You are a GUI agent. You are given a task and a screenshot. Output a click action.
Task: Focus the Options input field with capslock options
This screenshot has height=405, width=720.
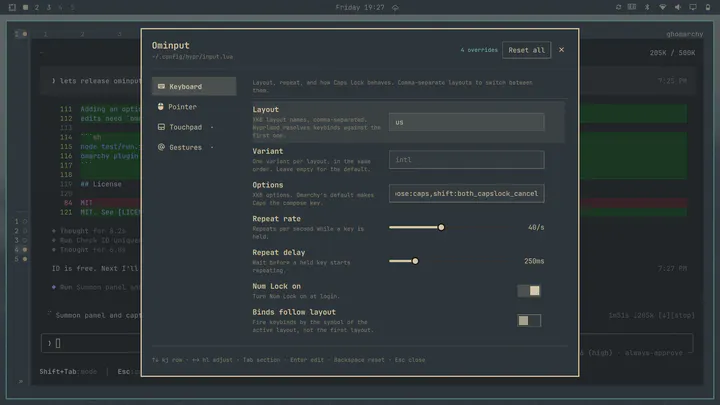click(x=467, y=193)
